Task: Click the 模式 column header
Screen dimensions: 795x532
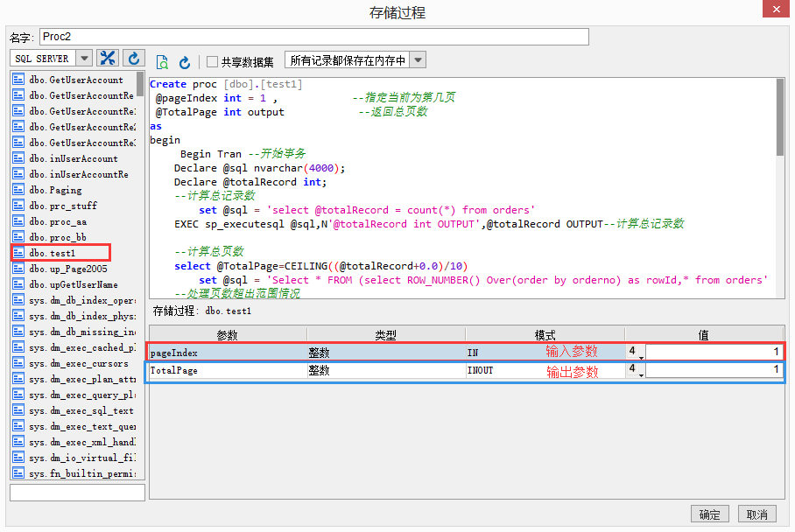Action: 545,334
